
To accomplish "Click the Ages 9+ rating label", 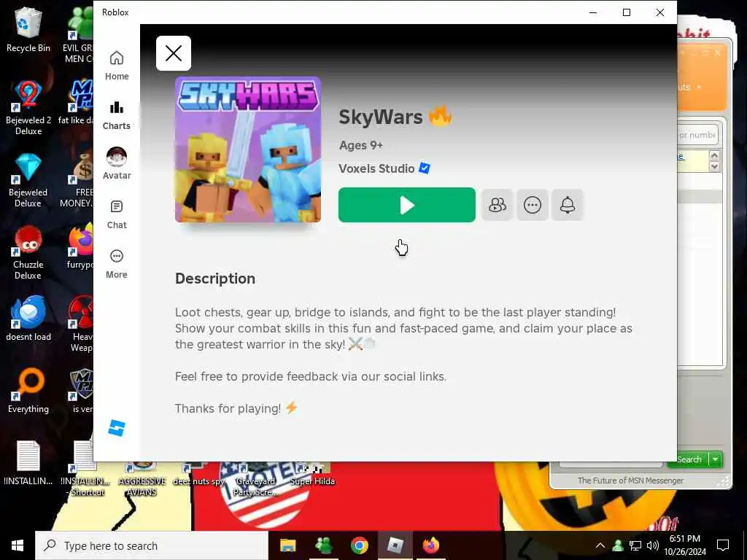I will tap(360, 145).
